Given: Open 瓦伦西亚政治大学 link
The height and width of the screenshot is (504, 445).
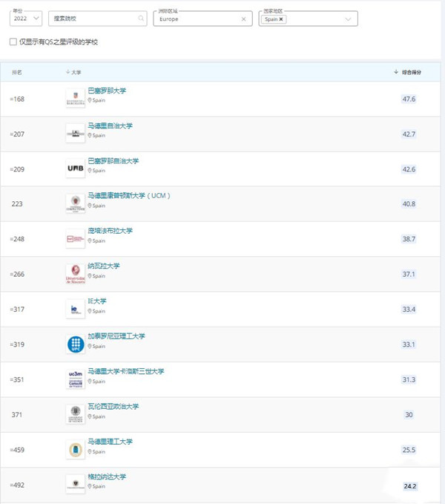Looking at the screenshot, I should pyautogui.click(x=113, y=407).
